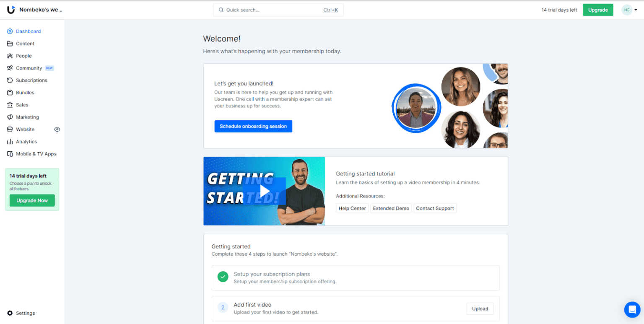644x324 pixels.
Task: Toggle the Website preview eye icon
Action: [57, 129]
